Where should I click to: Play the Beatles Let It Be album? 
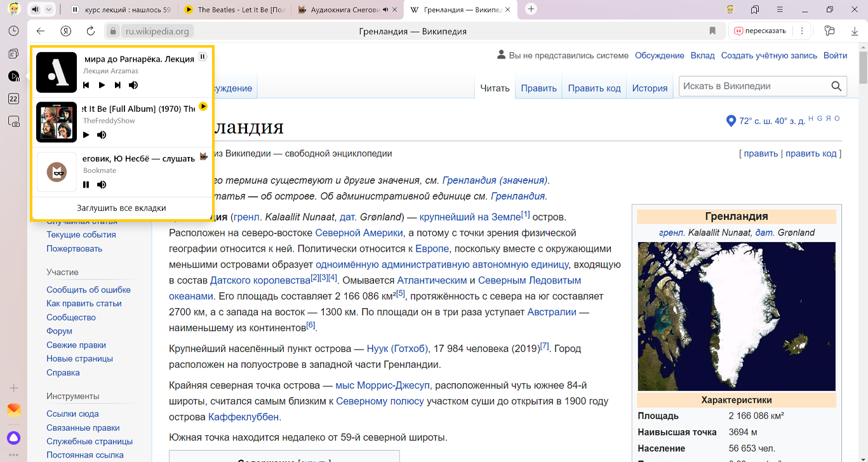pos(86,135)
